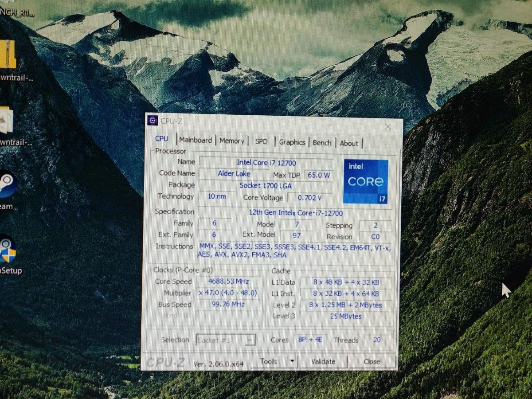Click the Core Speed value 4688.53 MHz
532x399 pixels.
229,281
